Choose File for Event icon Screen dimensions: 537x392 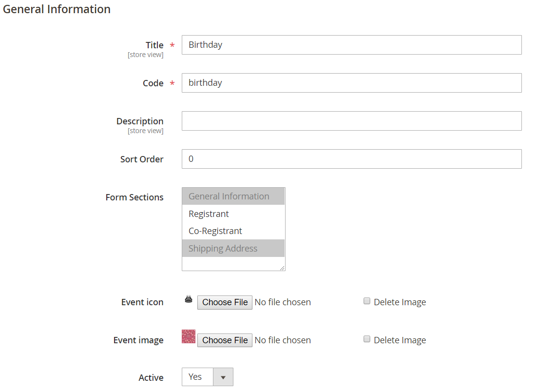(225, 302)
